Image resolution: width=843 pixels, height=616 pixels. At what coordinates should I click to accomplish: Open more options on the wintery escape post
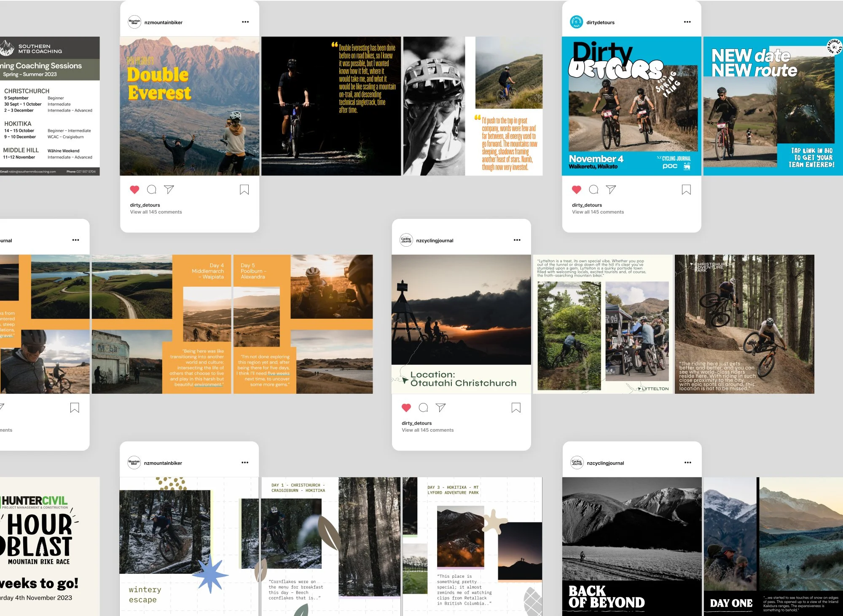click(x=245, y=463)
